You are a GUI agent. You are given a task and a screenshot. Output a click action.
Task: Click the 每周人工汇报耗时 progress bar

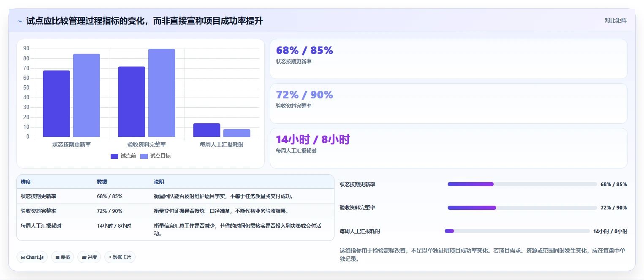coord(517,231)
